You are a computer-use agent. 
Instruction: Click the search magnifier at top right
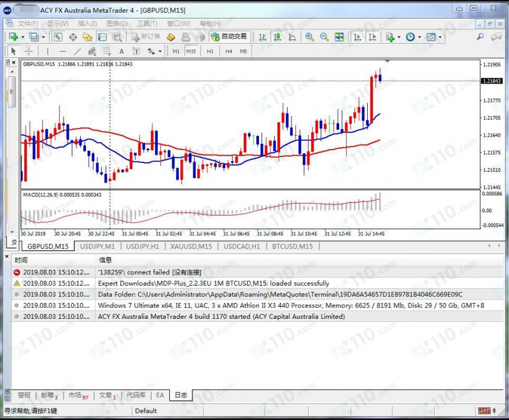click(481, 37)
